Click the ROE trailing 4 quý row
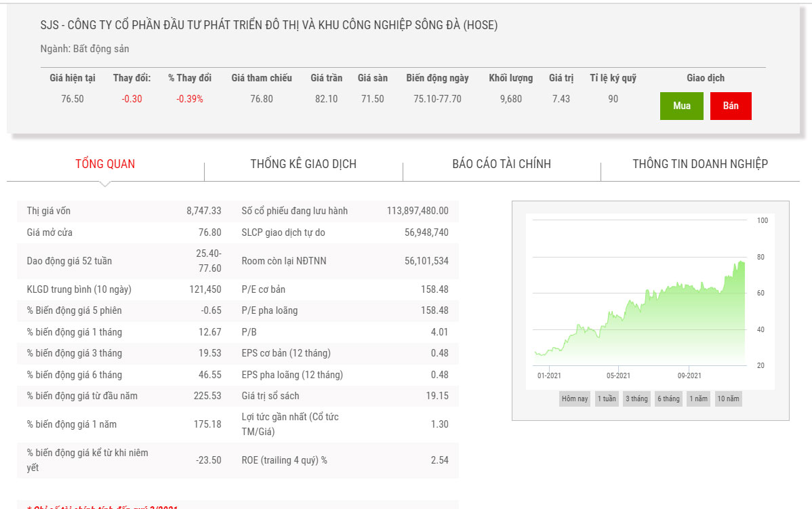Image resolution: width=812 pixels, height=509 pixels. 344,460
